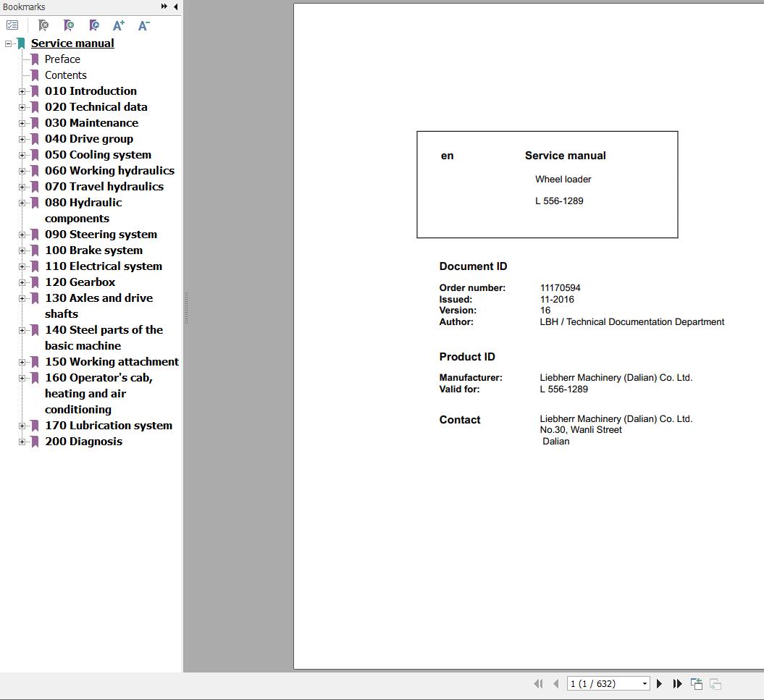Click the delete bookmark icon
The width and height of the screenshot is (764, 700).
pos(43,25)
